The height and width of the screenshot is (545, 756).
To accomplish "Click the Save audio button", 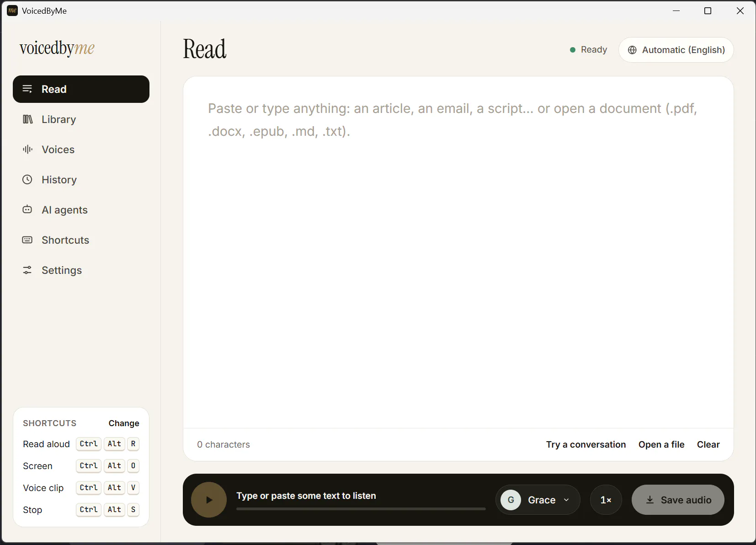I will [x=678, y=500].
